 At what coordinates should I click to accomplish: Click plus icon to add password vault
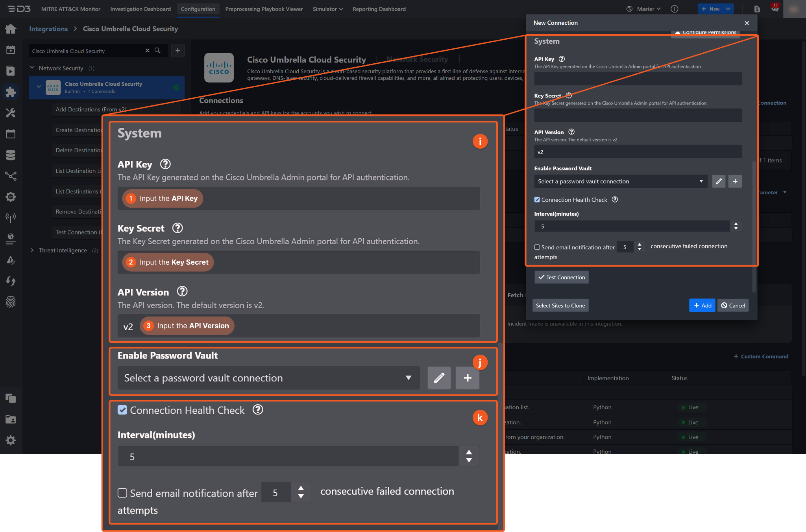[735, 181]
